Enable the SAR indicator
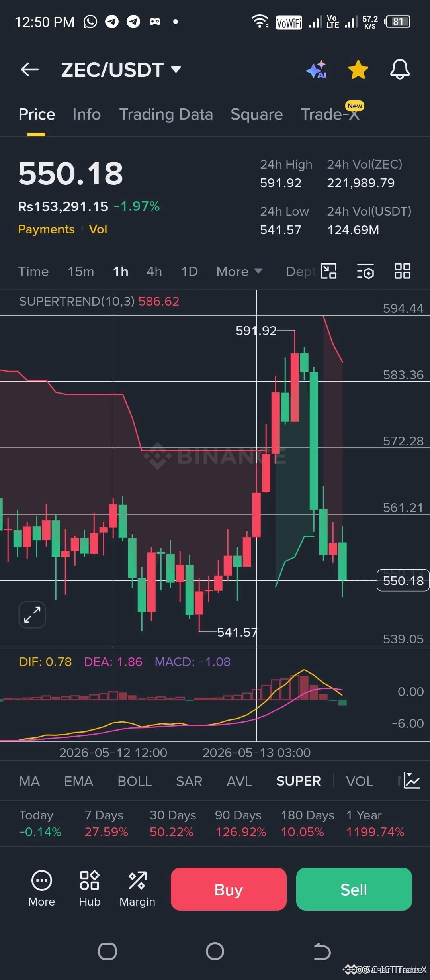Image resolution: width=430 pixels, height=980 pixels. tap(189, 781)
